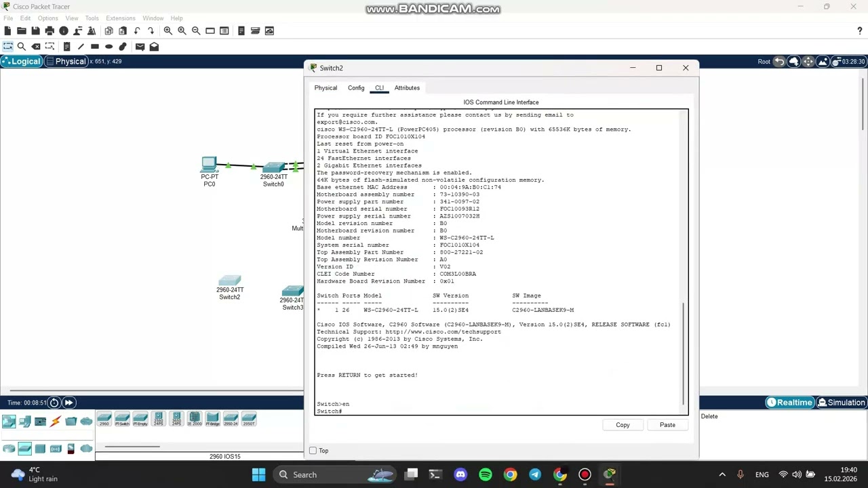The height and width of the screenshot is (488, 868).
Task: Open the Physical tab in Switch2
Action: pos(325,88)
